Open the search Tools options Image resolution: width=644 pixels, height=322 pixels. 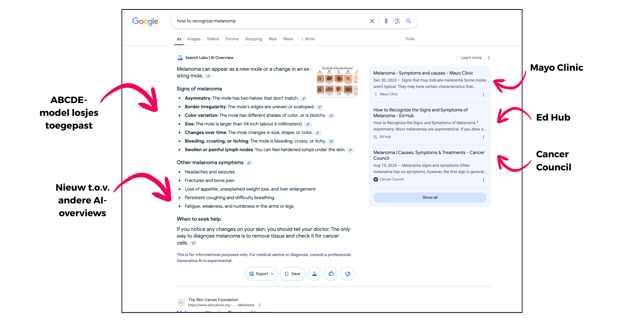click(x=410, y=39)
